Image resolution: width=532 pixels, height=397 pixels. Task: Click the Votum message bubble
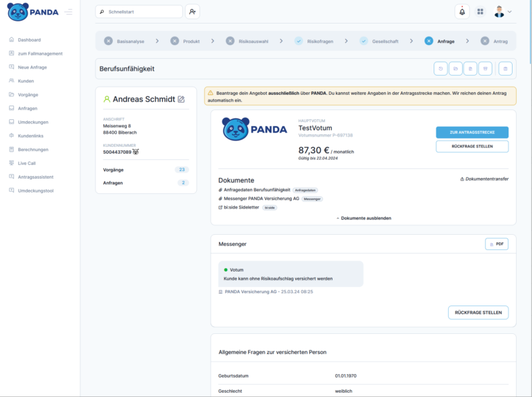[x=291, y=274]
